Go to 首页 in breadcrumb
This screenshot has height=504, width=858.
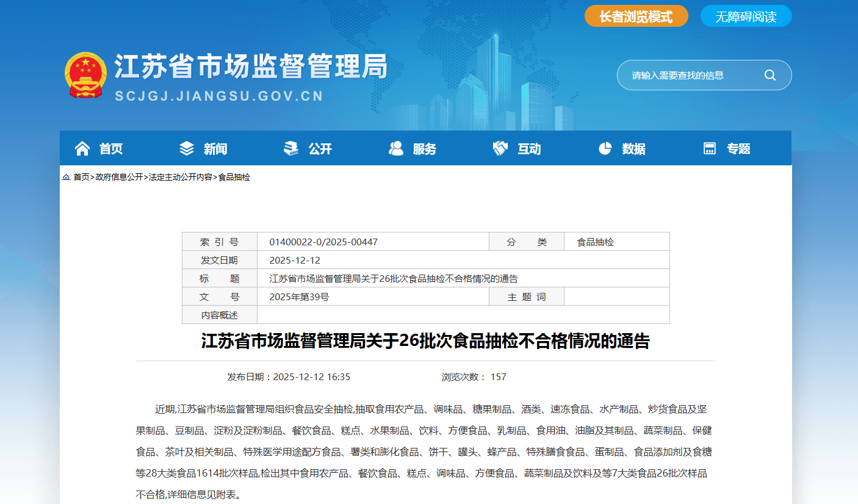coord(81,178)
